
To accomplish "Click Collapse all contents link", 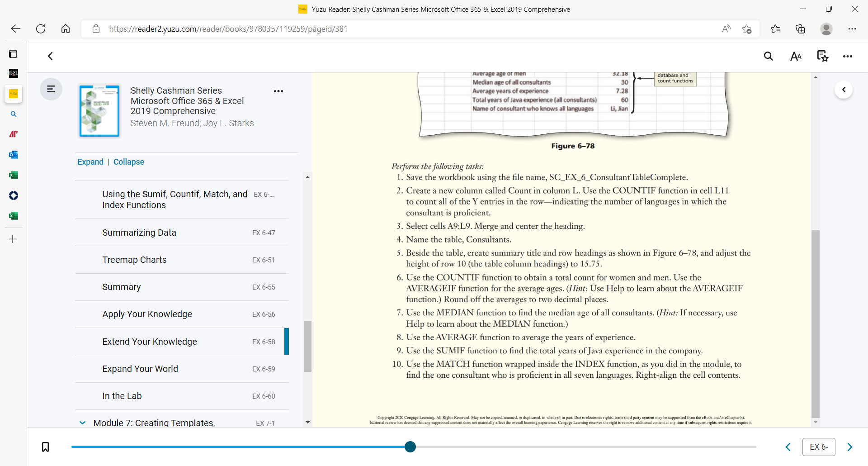I will pyautogui.click(x=129, y=162).
